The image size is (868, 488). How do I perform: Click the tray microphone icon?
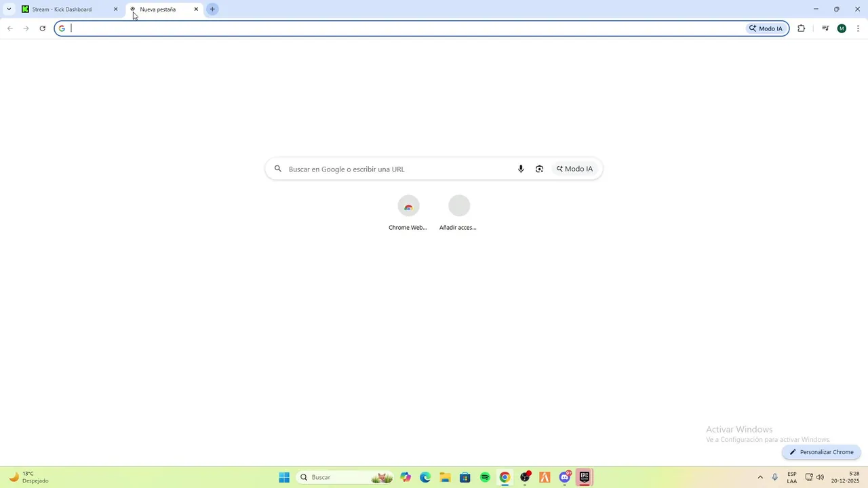pyautogui.click(x=775, y=477)
